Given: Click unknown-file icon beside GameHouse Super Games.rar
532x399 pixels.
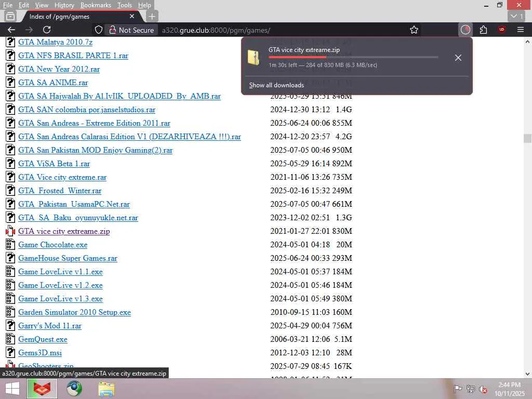Looking at the screenshot, I should pyautogui.click(x=10, y=258).
